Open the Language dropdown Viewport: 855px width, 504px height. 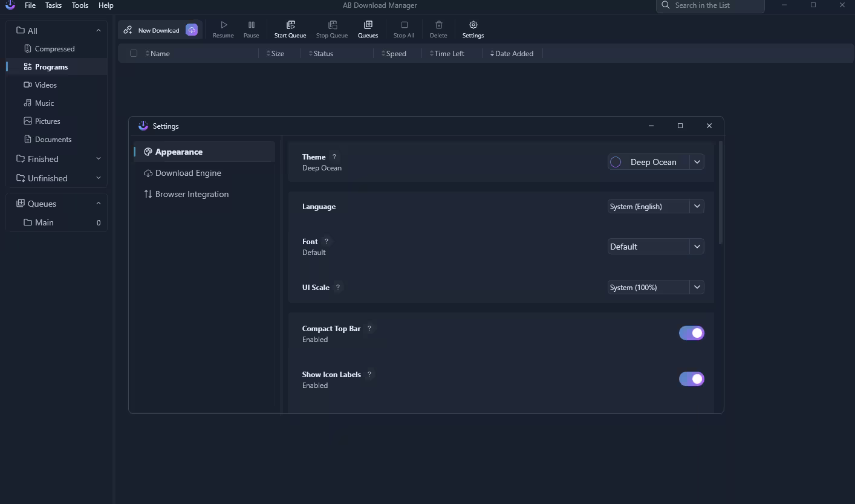point(656,206)
